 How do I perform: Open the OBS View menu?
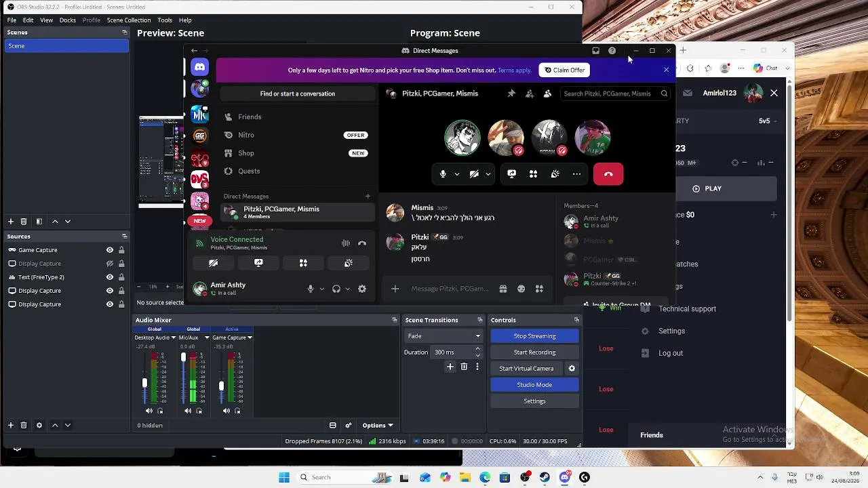46,20
